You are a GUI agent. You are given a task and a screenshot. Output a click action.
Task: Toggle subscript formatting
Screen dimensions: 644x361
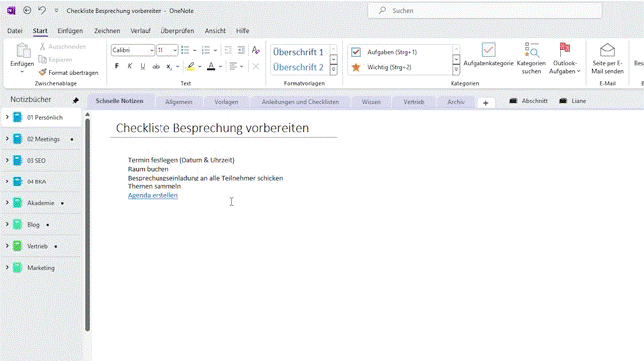click(x=169, y=66)
